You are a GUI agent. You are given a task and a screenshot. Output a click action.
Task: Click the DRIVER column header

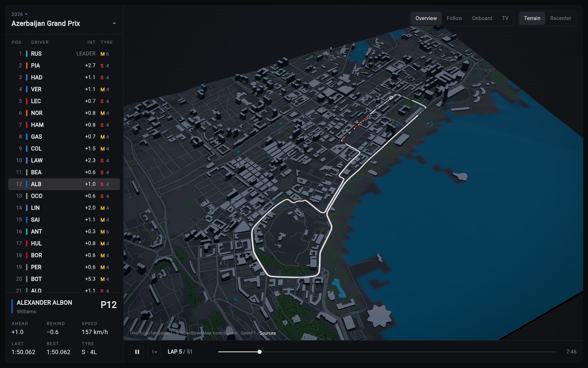coord(40,42)
